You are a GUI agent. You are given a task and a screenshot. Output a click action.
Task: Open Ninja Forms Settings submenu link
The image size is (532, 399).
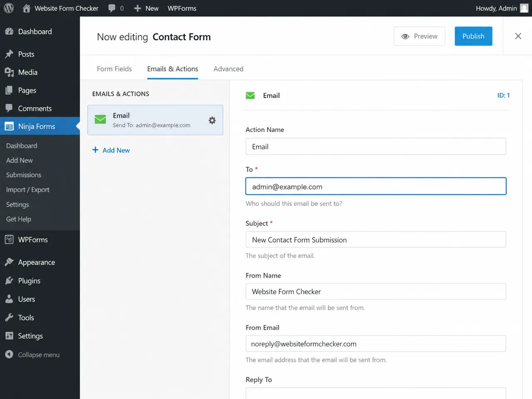pos(17,204)
